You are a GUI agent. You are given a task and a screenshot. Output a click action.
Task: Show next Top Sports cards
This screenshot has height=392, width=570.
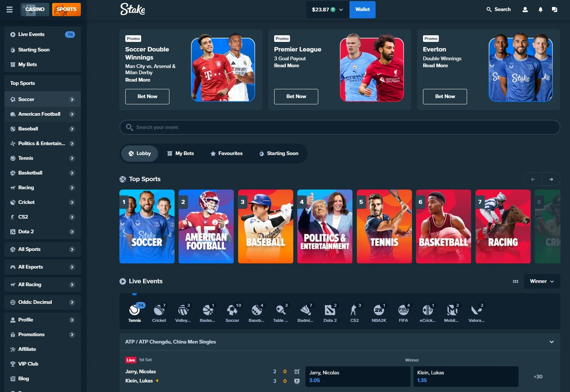[x=551, y=179]
